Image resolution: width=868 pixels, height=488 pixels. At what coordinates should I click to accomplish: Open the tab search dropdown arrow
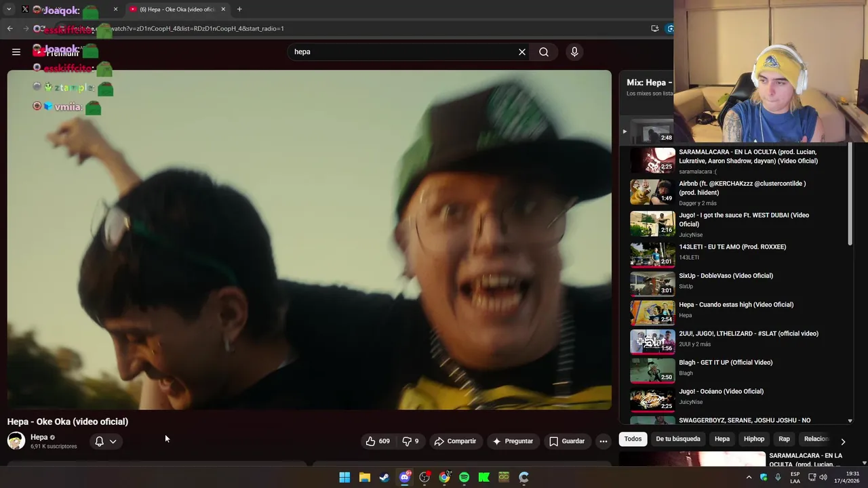tap(9, 9)
